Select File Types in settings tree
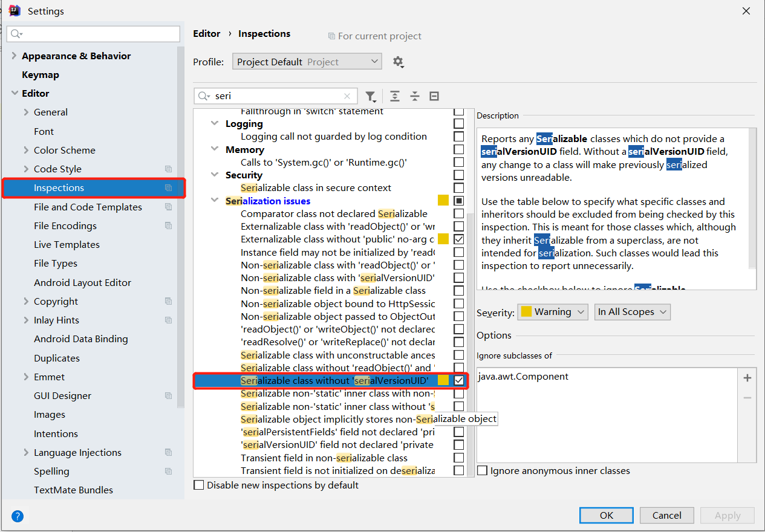Viewport: 765px width, 532px height. pyautogui.click(x=56, y=263)
